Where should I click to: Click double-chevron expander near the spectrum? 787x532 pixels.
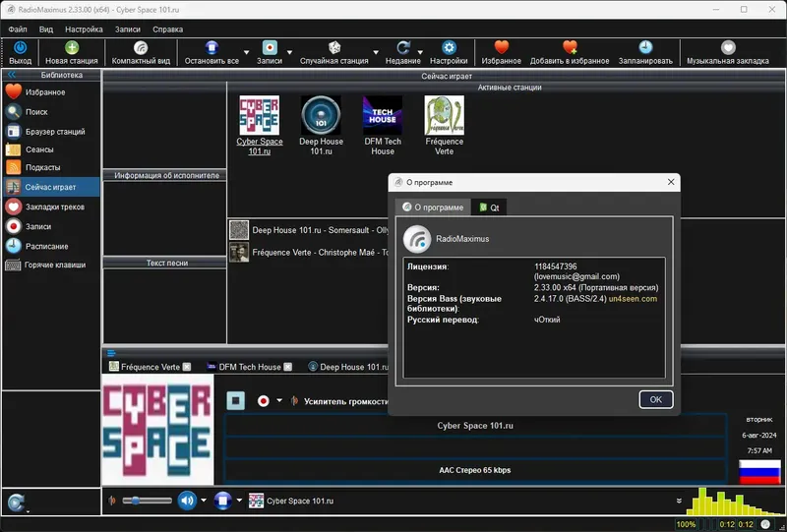coord(679,501)
